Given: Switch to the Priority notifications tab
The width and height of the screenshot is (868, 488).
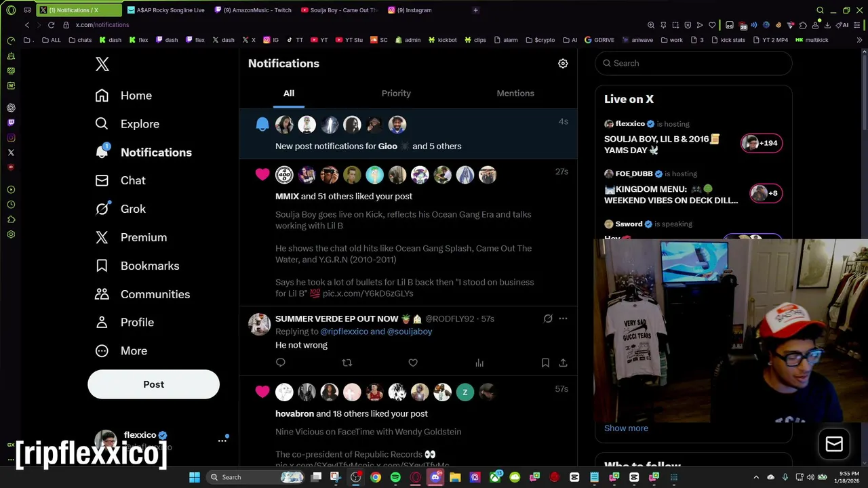Looking at the screenshot, I should (396, 94).
